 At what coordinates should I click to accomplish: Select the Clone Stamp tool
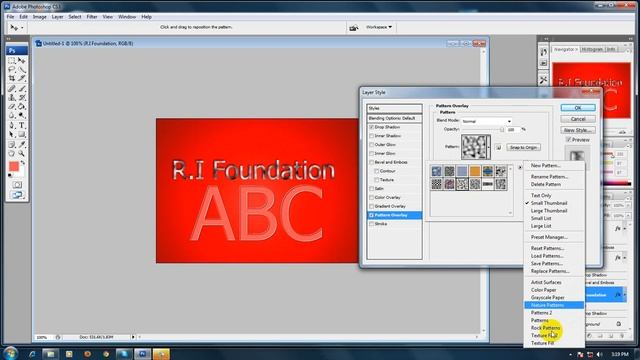tap(12, 98)
